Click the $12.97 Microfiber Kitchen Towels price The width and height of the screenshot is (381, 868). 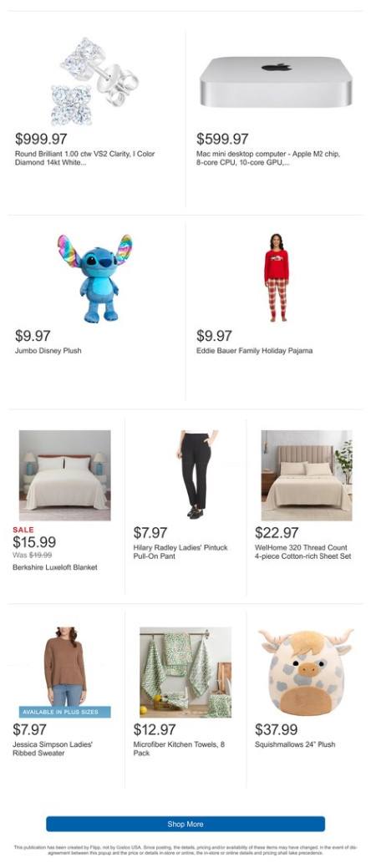(x=155, y=729)
